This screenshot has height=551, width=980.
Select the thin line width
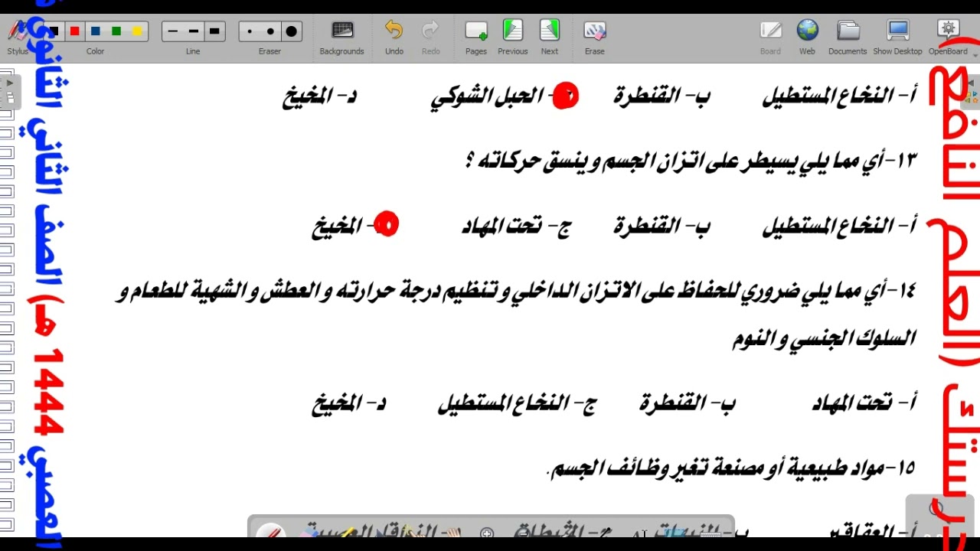(172, 31)
